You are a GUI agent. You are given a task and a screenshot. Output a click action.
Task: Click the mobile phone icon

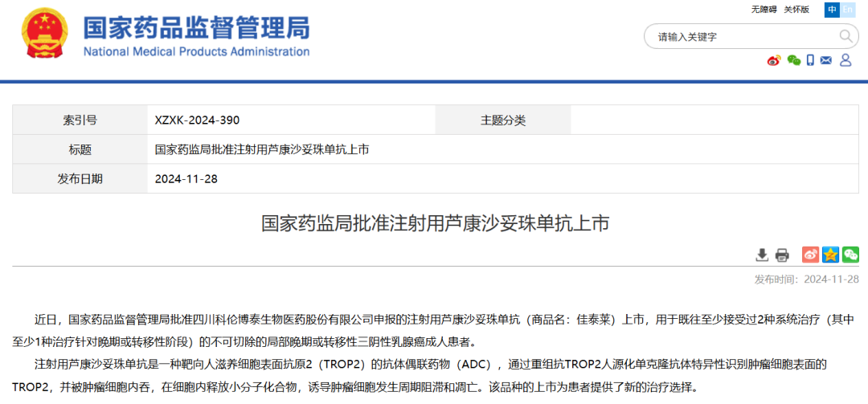pyautogui.click(x=811, y=61)
